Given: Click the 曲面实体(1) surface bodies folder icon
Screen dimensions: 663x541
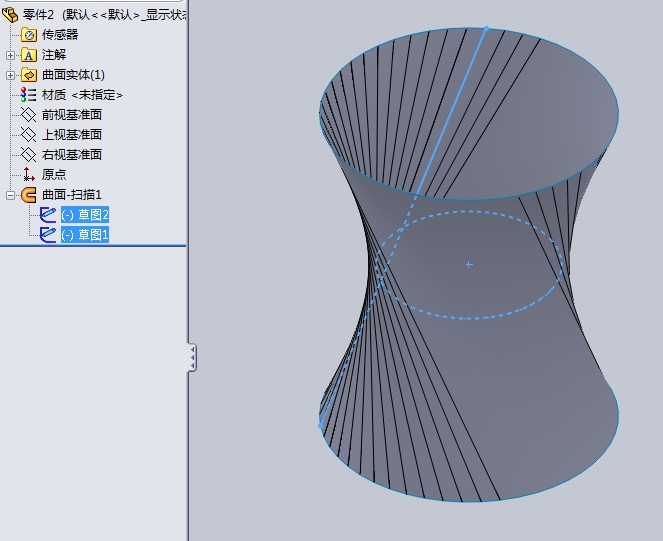Looking at the screenshot, I should click(x=29, y=75).
